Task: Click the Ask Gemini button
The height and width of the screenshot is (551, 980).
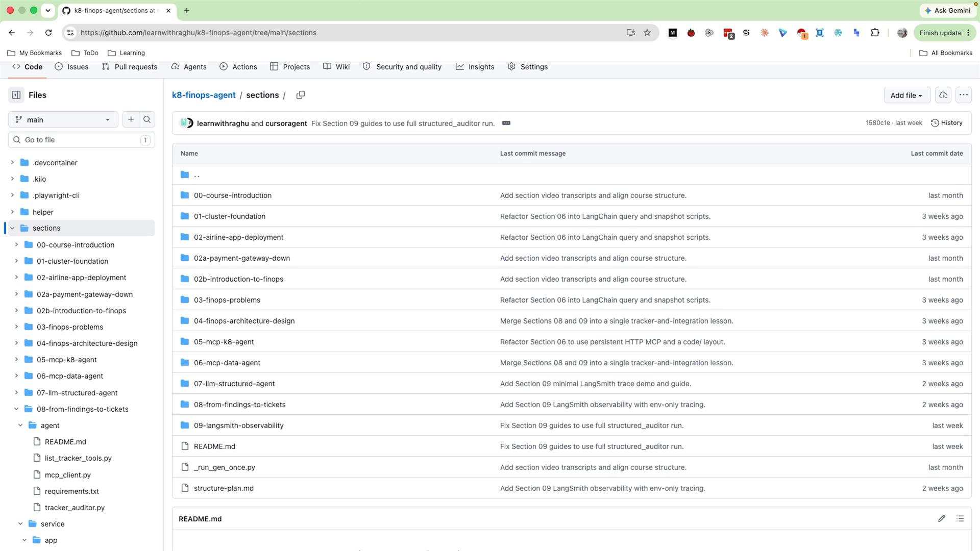Action: [x=947, y=10]
